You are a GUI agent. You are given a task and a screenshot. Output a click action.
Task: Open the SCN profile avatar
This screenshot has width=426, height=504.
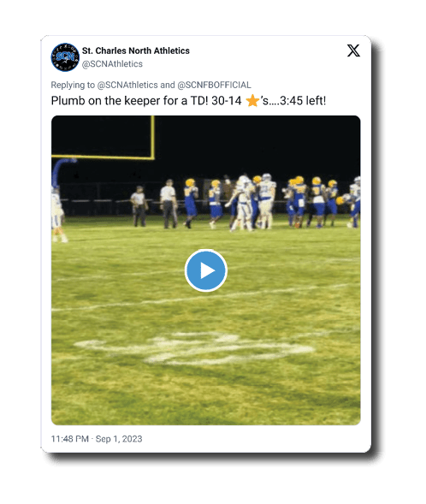coord(65,57)
